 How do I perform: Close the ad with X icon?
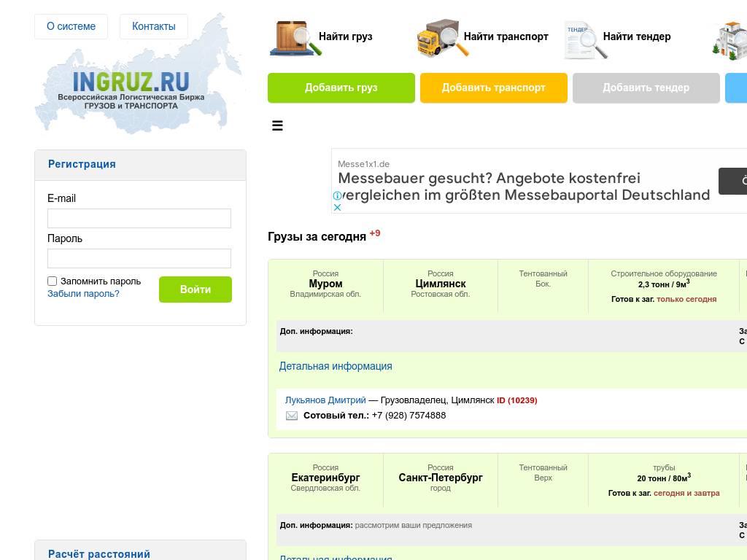337,207
